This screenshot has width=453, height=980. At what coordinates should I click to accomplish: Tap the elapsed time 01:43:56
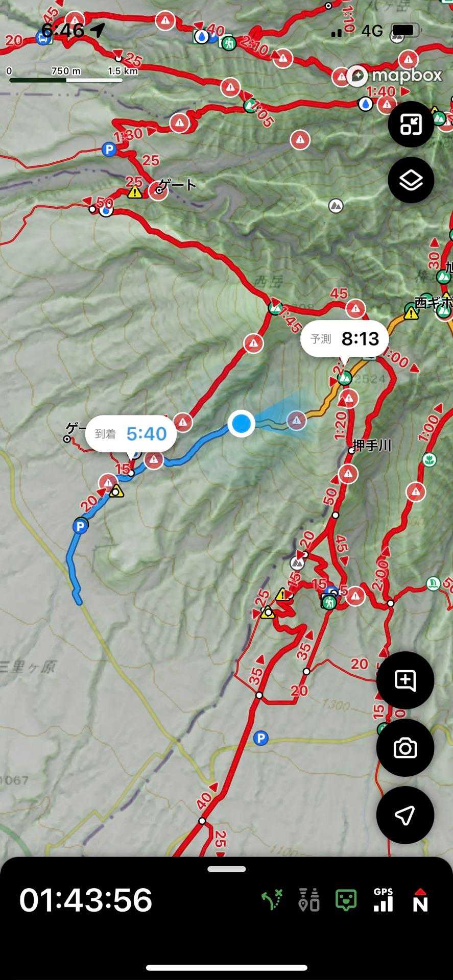coord(86,900)
